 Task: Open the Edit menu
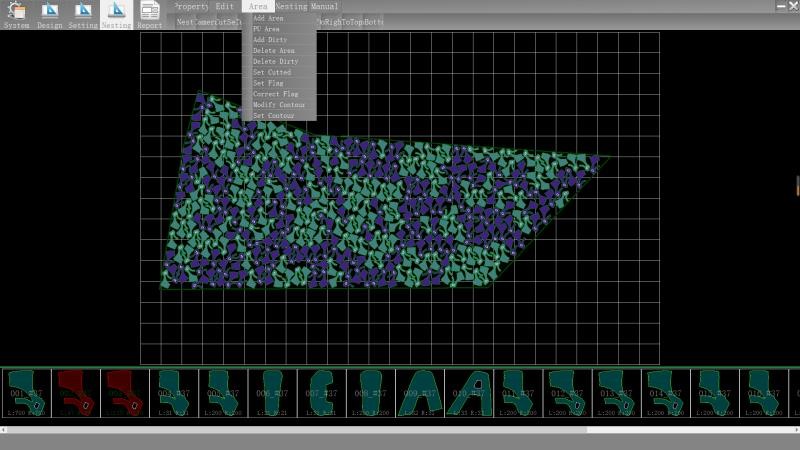coord(224,6)
